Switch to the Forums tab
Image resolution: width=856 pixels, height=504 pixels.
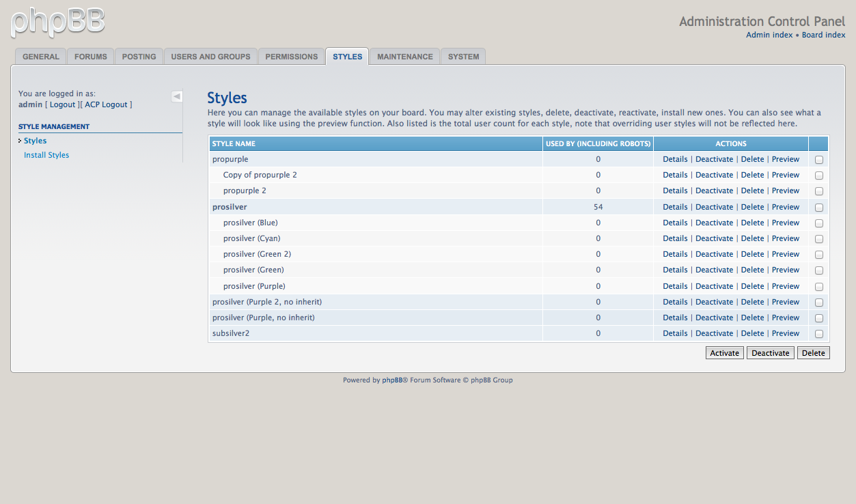(91, 57)
